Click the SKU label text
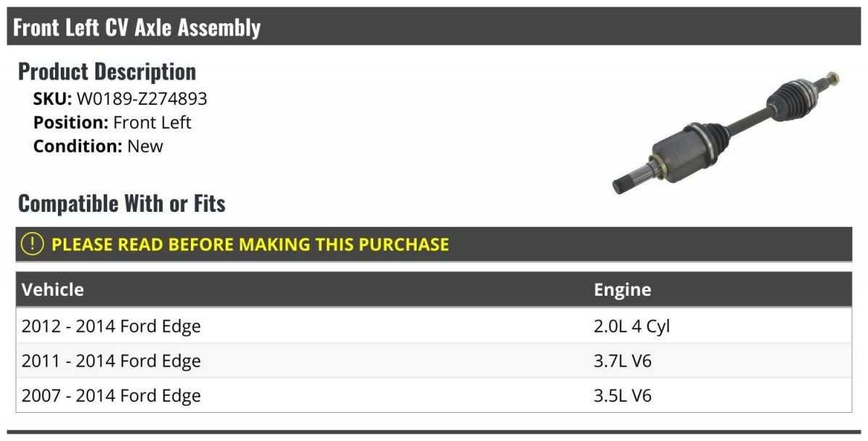Viewport: 868px width, 441px height. (x=53, y=99)
